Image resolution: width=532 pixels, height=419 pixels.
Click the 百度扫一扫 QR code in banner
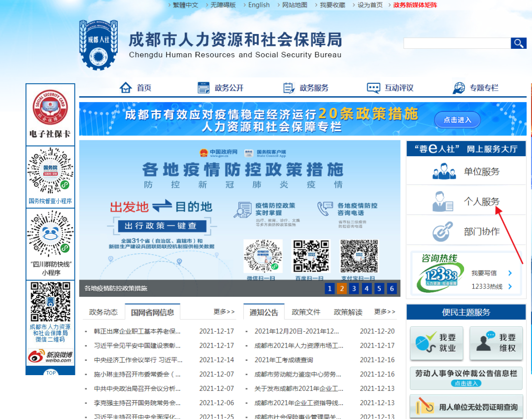pos(311,256)
